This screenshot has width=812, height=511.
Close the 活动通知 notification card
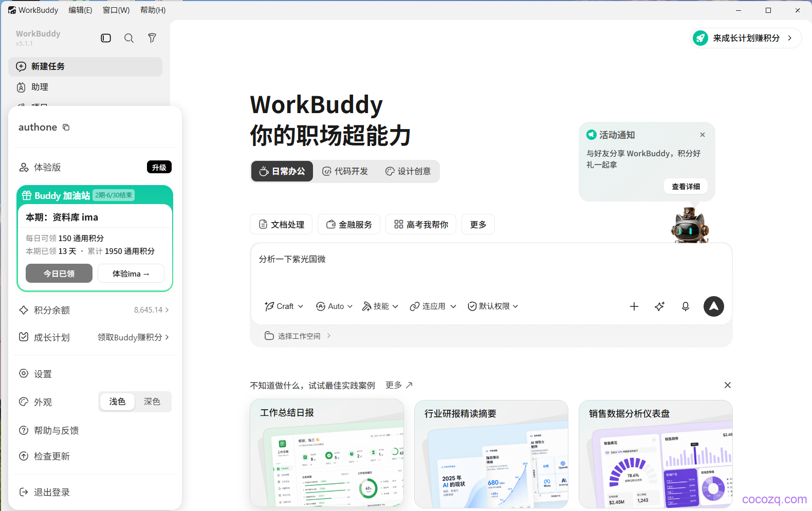tap(703, 135)
